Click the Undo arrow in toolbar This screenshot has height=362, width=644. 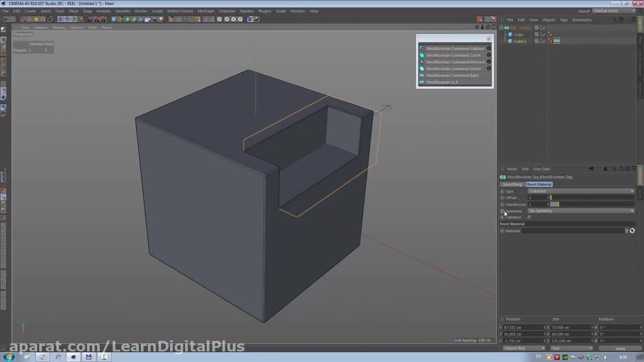pos(6,19)
